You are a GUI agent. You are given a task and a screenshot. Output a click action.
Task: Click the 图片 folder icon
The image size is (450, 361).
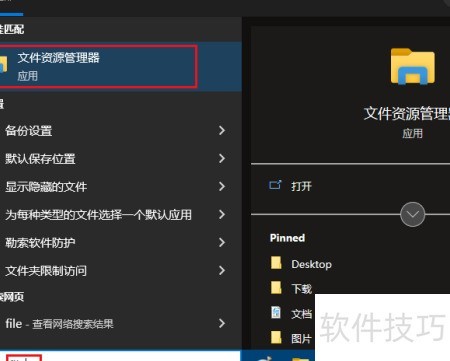point(276,337)
